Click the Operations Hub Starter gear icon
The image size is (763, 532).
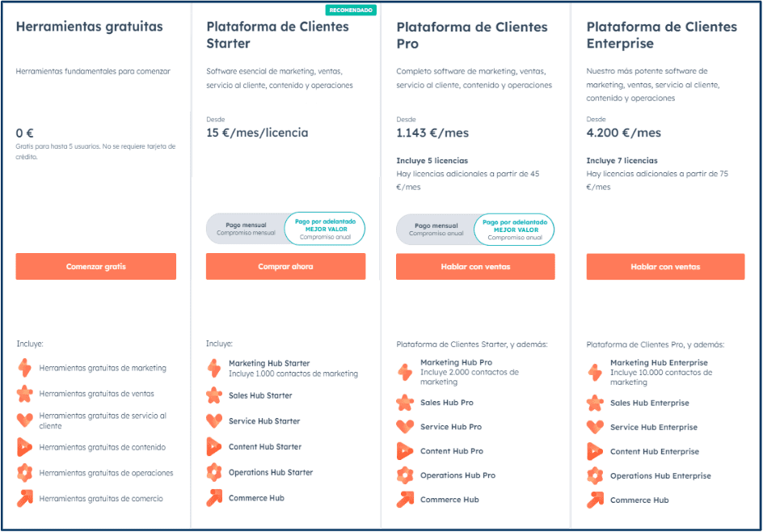214,472
